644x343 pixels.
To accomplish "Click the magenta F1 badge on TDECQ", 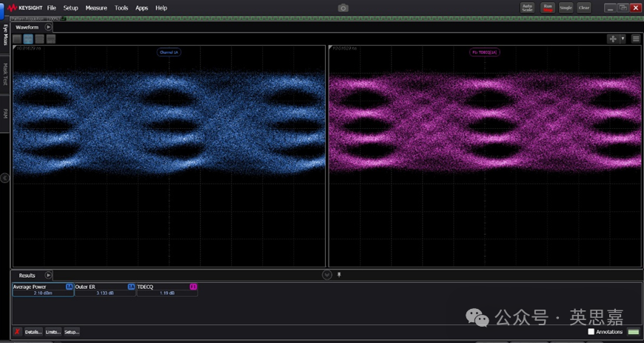I will tap(193, 287).
